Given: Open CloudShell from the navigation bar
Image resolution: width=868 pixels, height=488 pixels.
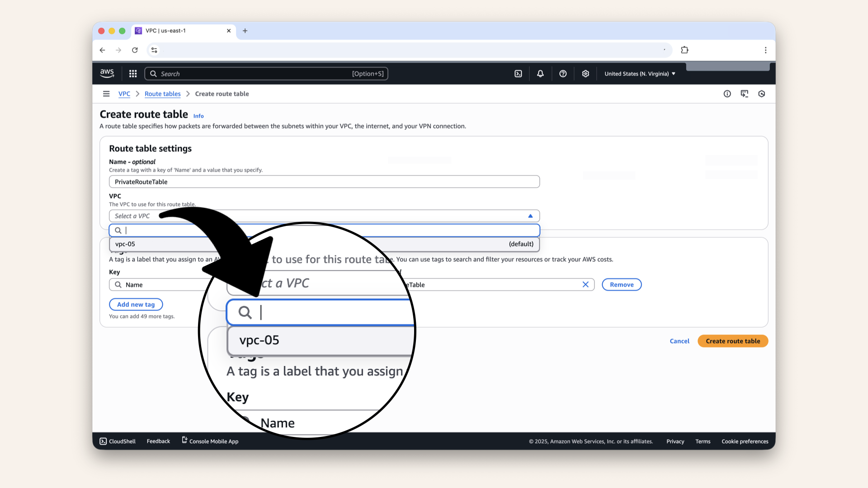Looking at the screenshot, I should pyautogui.click(x=117, y=441).
